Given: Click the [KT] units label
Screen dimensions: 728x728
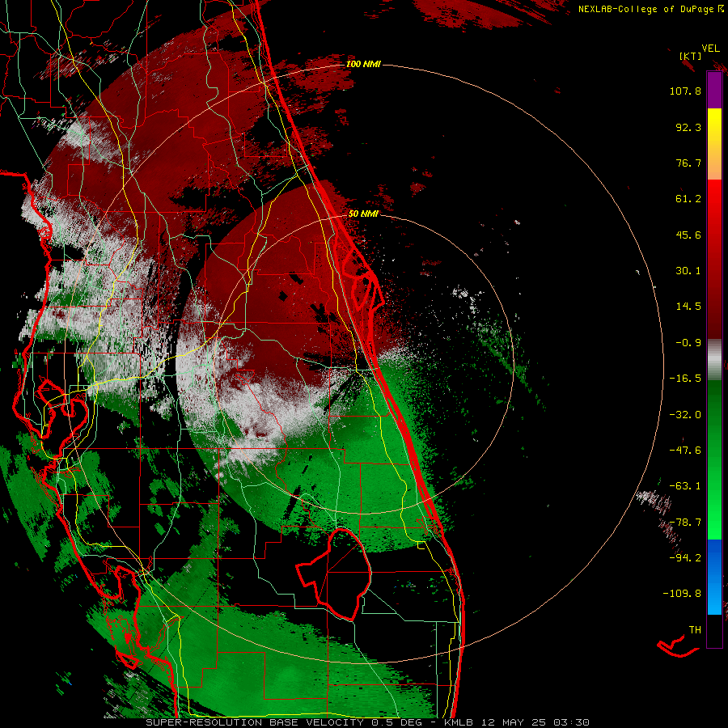Looking at the screenshot, I should click(x=690, y=56).
